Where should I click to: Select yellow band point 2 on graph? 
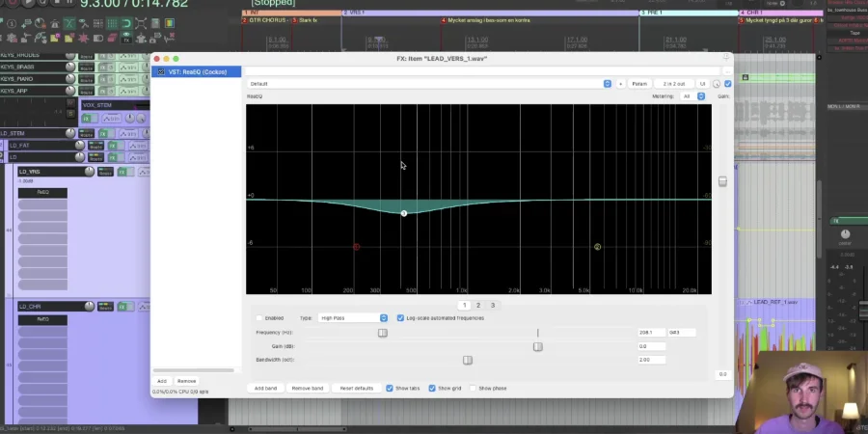597,246
